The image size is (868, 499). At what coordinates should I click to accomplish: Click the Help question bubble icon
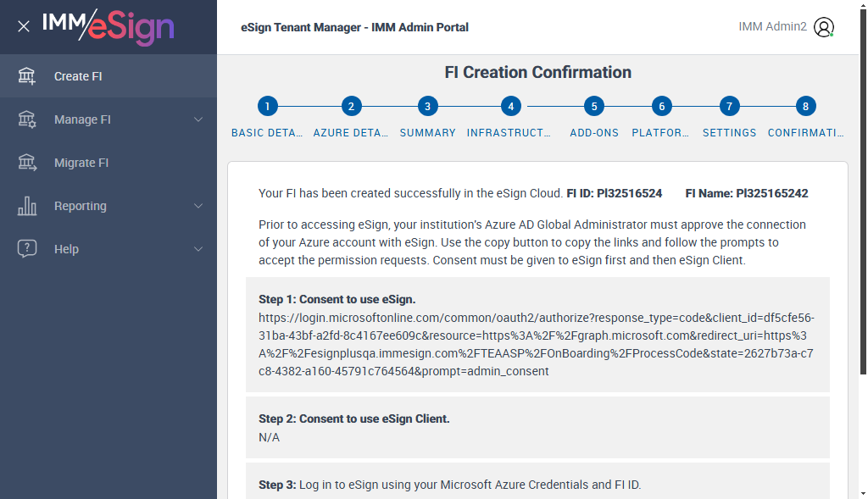[x=27, y=249]
